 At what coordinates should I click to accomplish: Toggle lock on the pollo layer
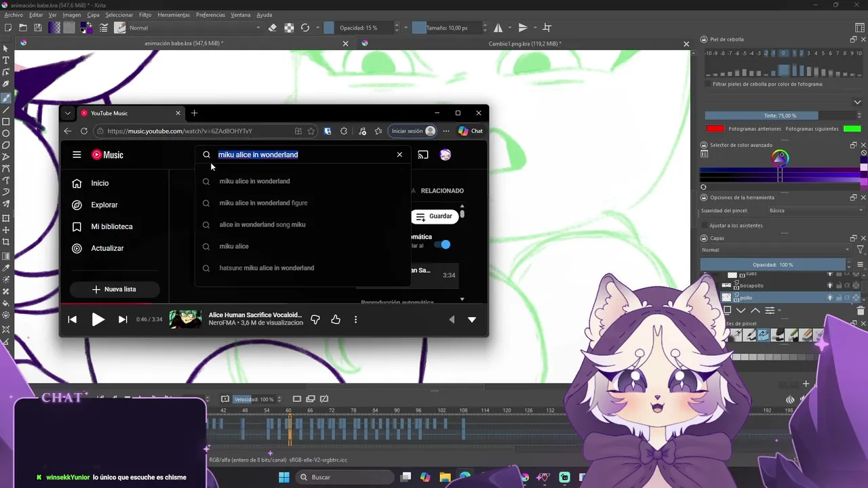pos(838,298)
